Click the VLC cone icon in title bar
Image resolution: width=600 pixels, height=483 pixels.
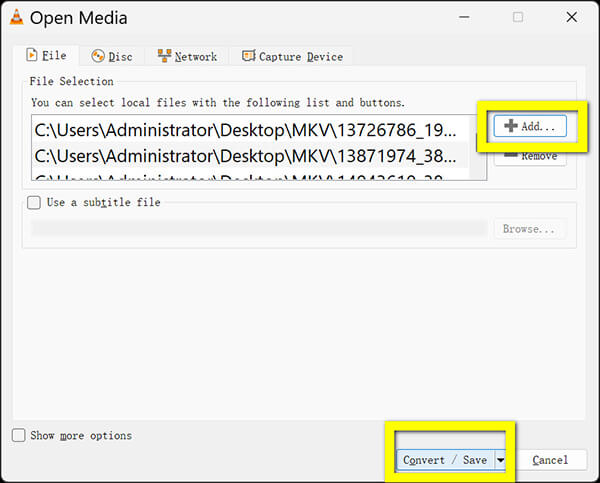click(16, 17)
